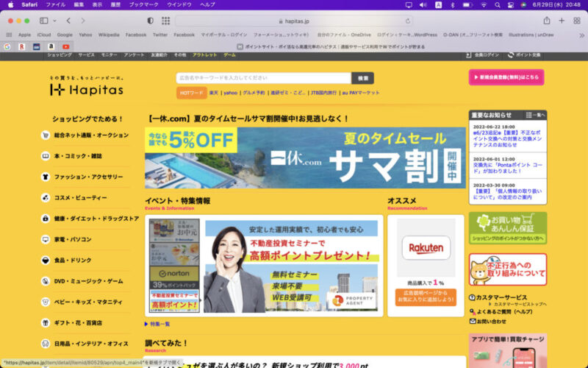The height and width of the screenshot is (368, 588).
Task: Open the 一覧へ notices list link
Action: click(536, 115)
